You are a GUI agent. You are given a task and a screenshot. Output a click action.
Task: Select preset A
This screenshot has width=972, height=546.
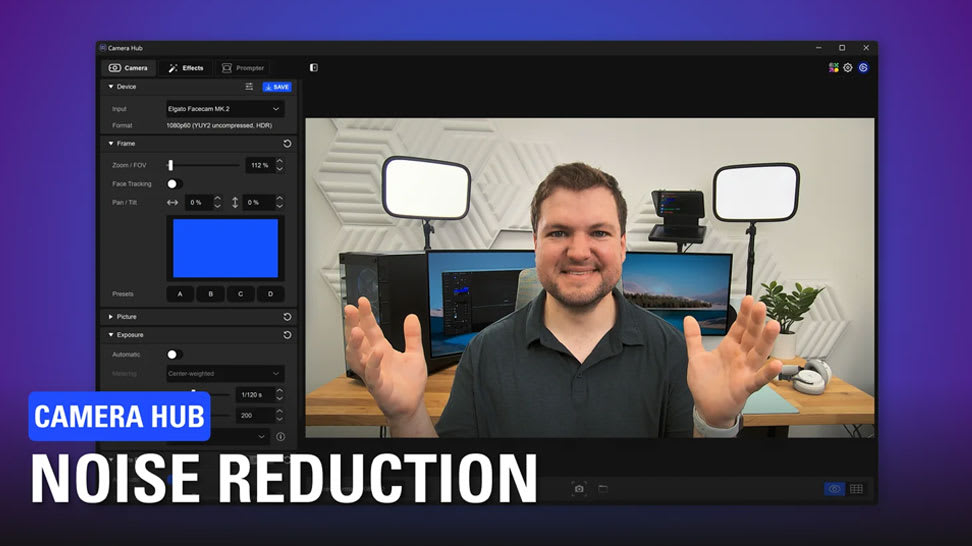pos(180,294)
